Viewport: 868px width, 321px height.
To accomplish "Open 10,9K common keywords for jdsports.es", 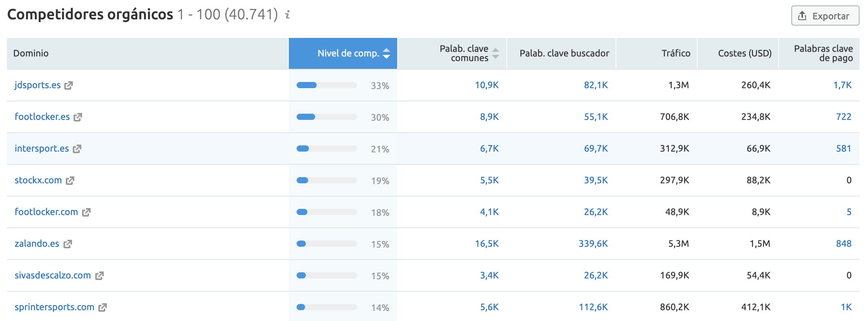I will (487, 85).
